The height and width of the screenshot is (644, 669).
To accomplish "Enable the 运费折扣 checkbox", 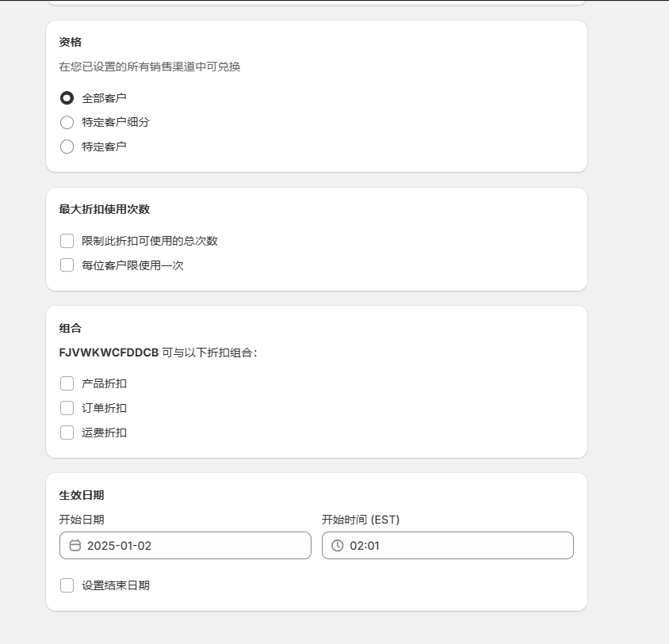I will click(x=67, y=433).
